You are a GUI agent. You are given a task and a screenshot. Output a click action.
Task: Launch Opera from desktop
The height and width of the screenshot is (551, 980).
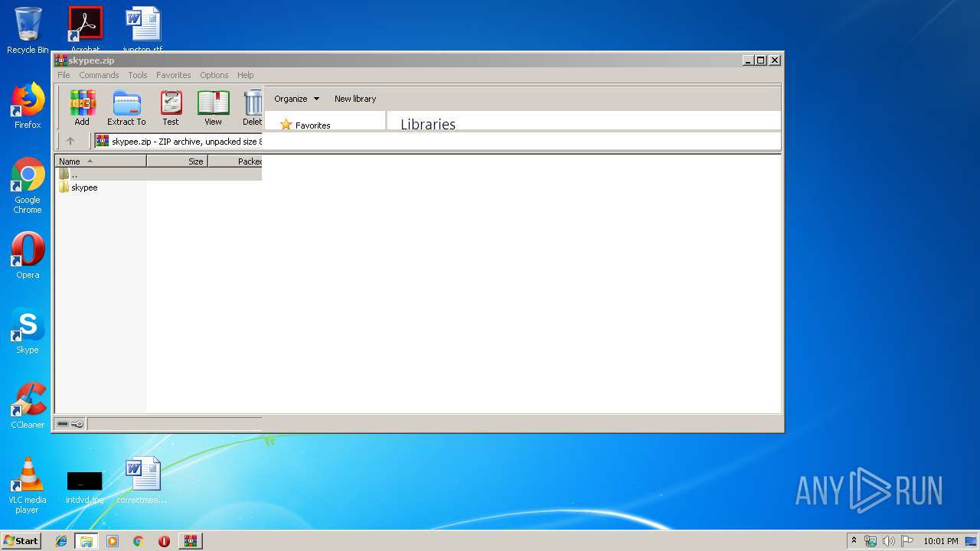tap(28, 256)
